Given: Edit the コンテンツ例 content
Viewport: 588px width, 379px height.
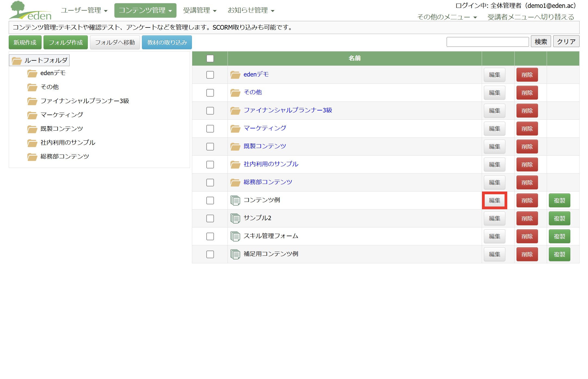Looking at the screenshot, I should click(x=494, y=201).
